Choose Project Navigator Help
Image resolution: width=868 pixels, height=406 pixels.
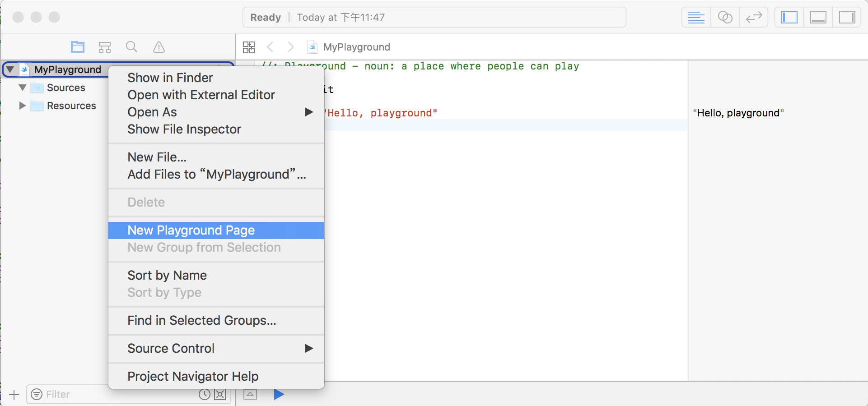click(x=216, y=376)
